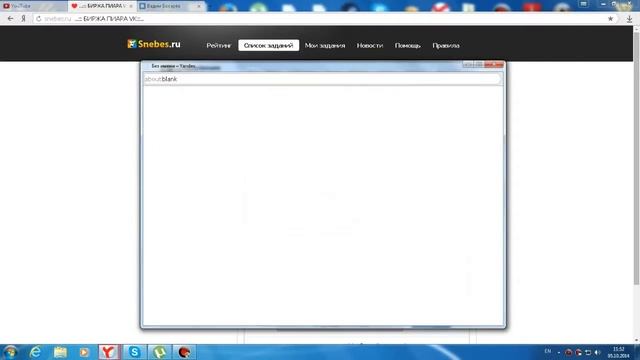This screenshot has height=360, width=640.
Task: Open the Yandex "Я" home button
Action: click(24, 18)
